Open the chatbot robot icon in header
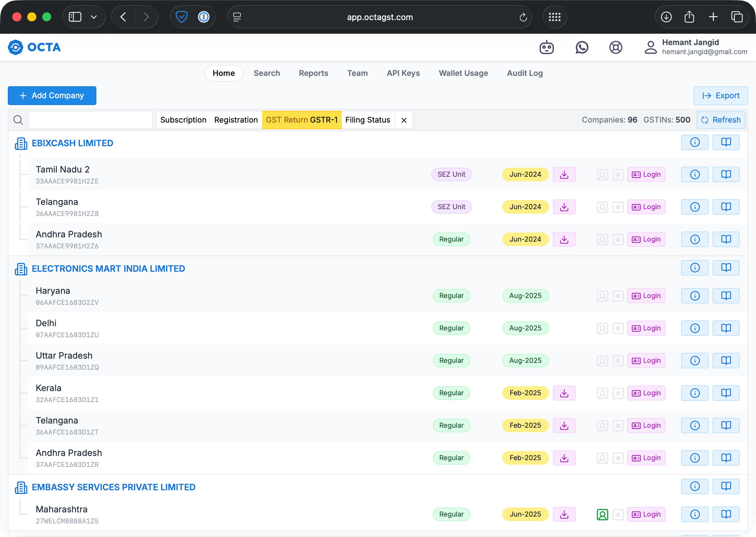 click(546, 47)
